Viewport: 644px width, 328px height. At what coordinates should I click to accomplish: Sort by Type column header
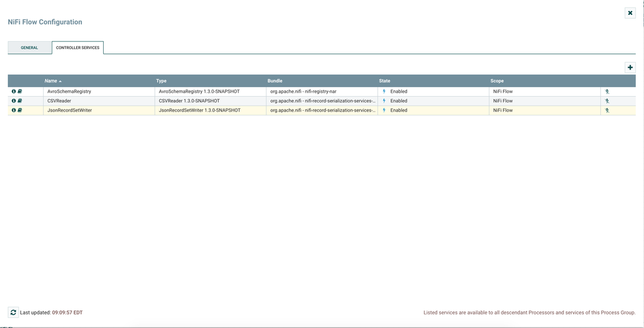click(210, 81)
